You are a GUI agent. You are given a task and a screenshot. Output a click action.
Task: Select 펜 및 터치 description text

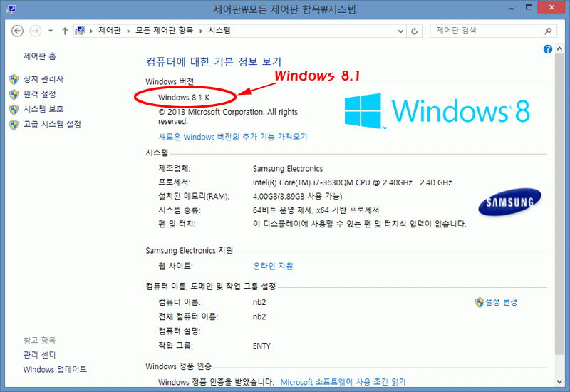click(x=360, y=224)
